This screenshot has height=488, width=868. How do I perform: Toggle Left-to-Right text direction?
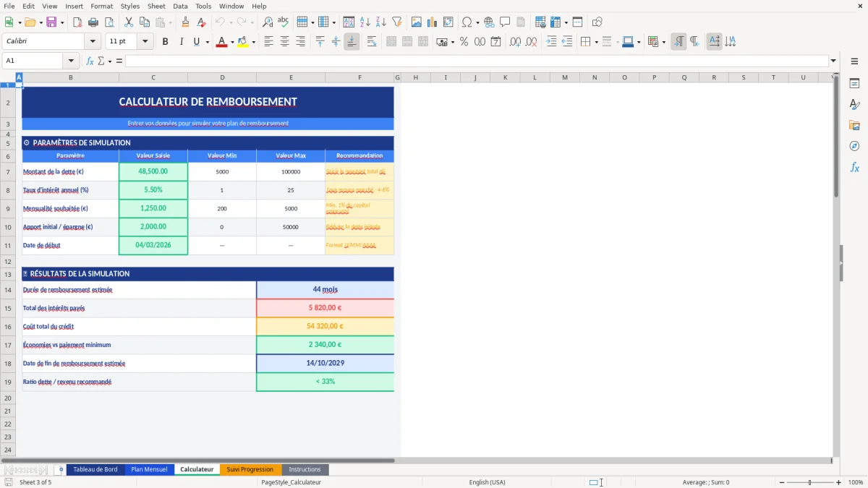(x=678, y=42)
